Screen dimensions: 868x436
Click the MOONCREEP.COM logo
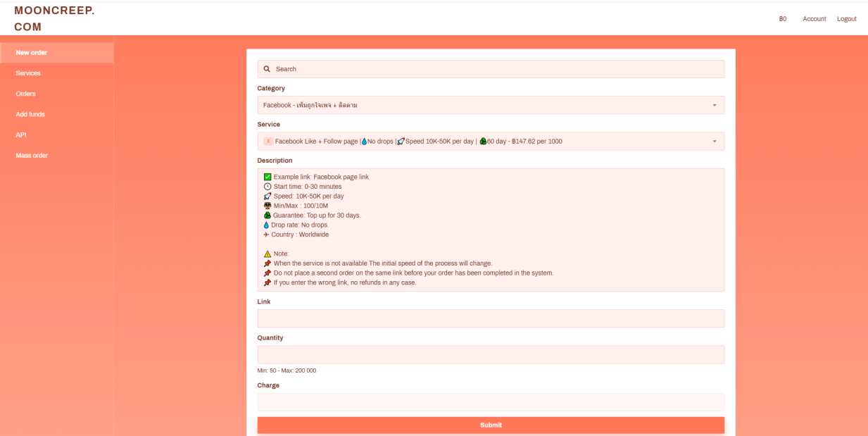click(54, 19)
